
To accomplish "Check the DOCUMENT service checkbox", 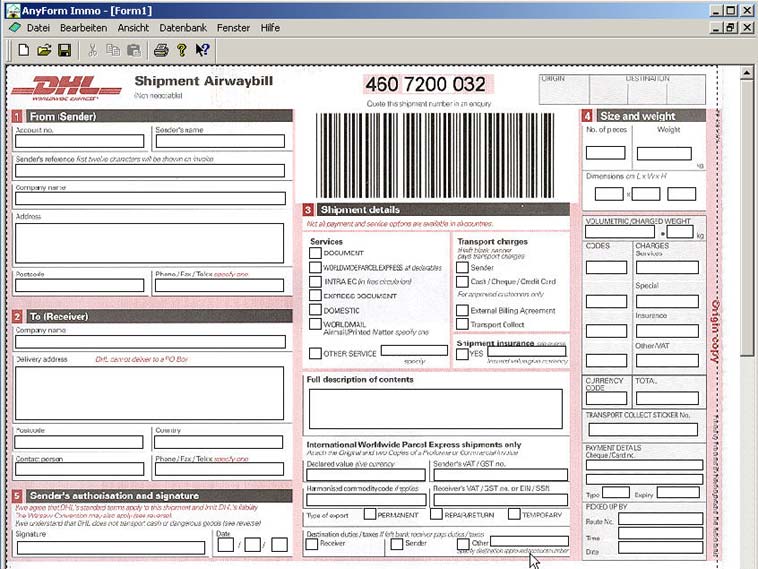I will [x=315, y=253].
